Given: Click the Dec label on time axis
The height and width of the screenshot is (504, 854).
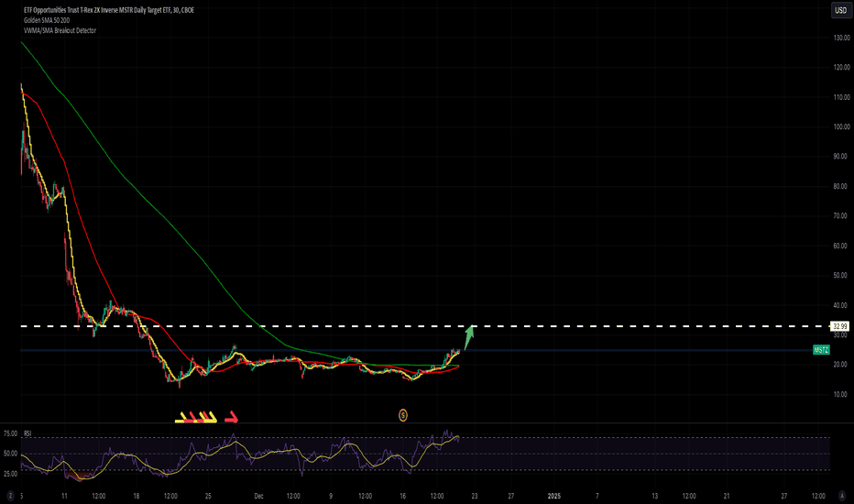Looking at the screenshot, I should click(x=258, y=496).
